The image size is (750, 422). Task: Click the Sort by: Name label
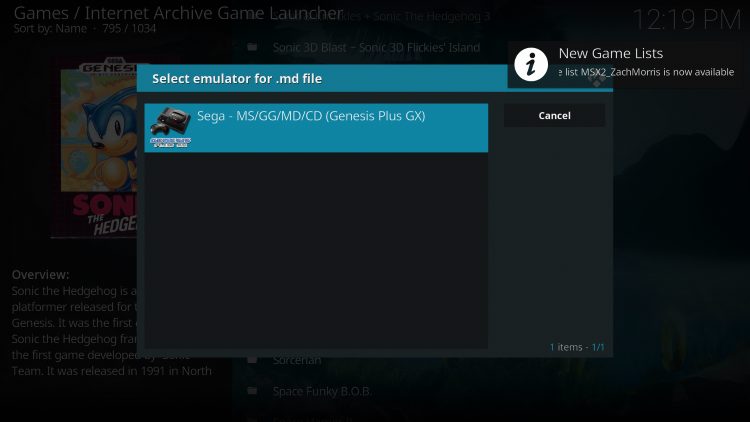(50, 29)
